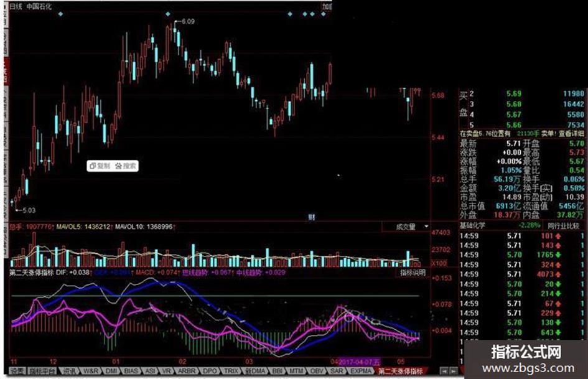Click the 总手 value 56.19万
The image size is (588, 379).
(507, 179)
